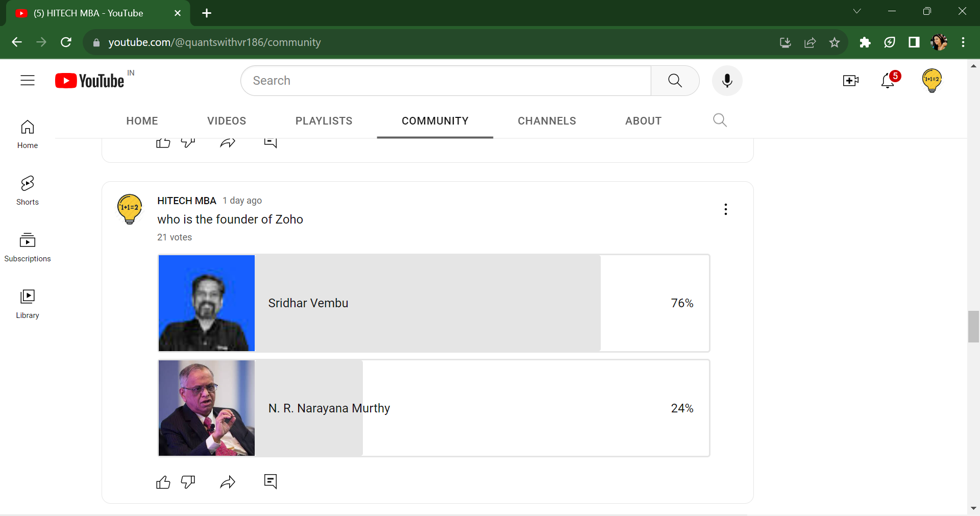This screenshot has height=516, width=980.
Task: Click the browser address bar URL
Action: (214, 42)
